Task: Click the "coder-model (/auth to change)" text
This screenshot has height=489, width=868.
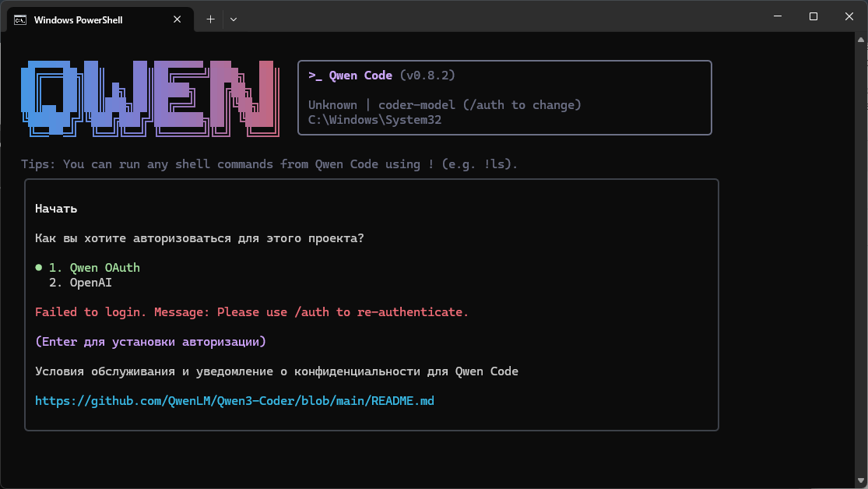Action: point(480,105)
